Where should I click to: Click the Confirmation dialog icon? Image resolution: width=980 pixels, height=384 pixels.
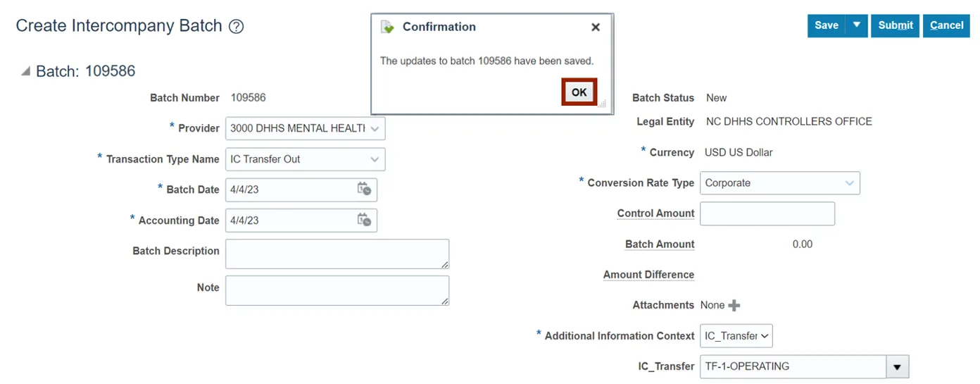point(387,27)
